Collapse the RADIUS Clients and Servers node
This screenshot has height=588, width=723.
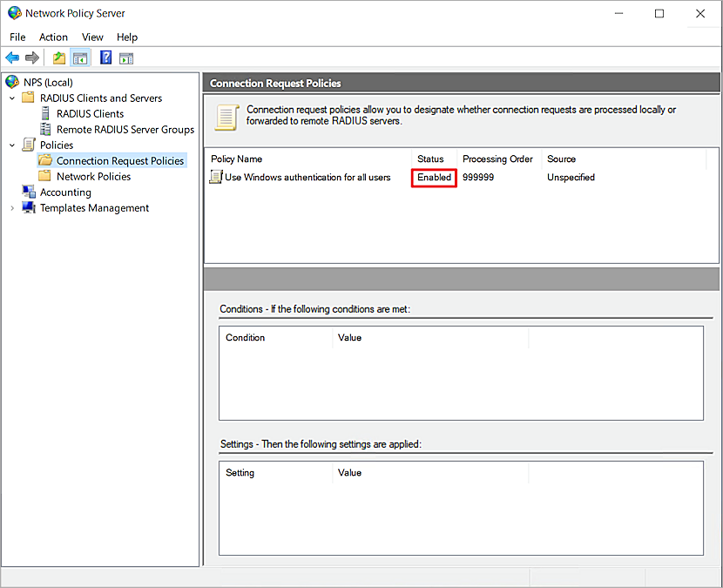coord(12,98)
